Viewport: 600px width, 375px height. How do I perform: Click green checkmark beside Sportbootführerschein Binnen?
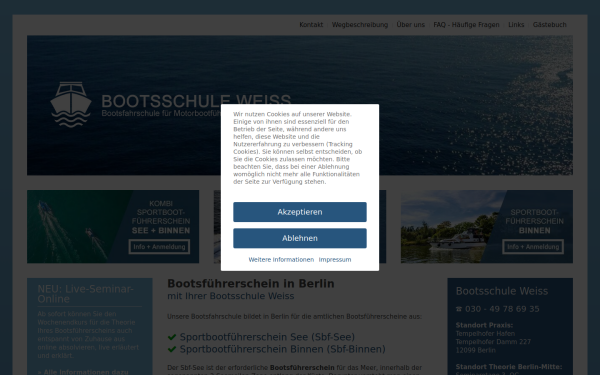pos(172,349)
